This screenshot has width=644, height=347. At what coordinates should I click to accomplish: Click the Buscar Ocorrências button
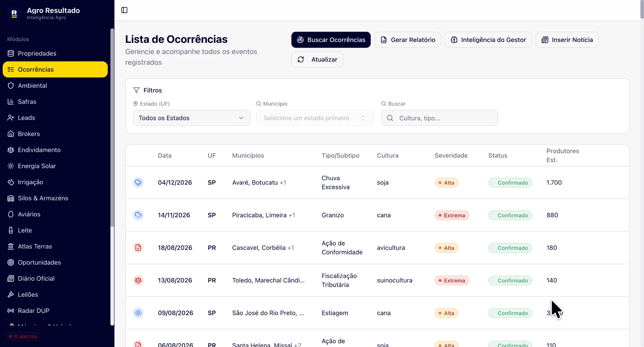[331, 40]
